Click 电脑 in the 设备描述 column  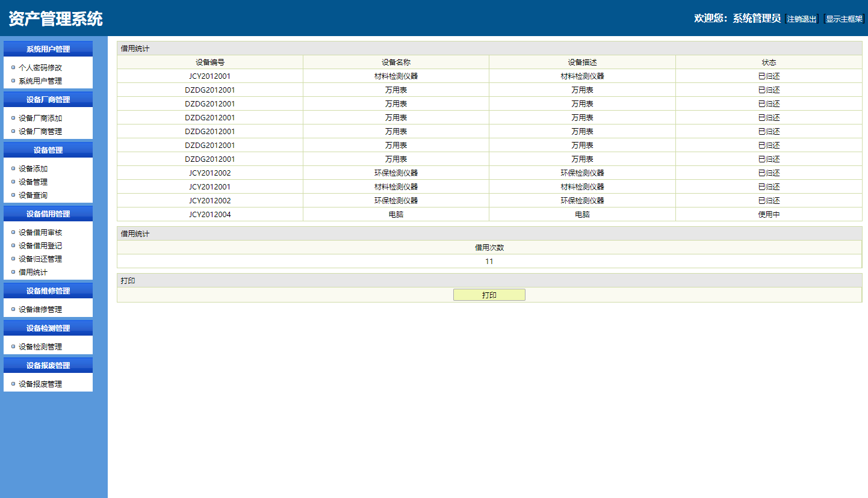(x=582, y=215)
